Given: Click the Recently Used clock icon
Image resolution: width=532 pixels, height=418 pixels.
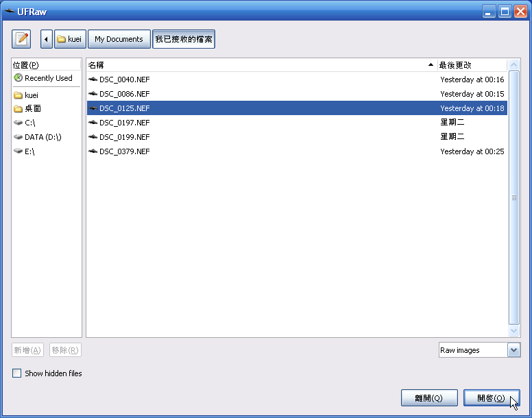Looking at the screenshot, I should click(18, 78).
